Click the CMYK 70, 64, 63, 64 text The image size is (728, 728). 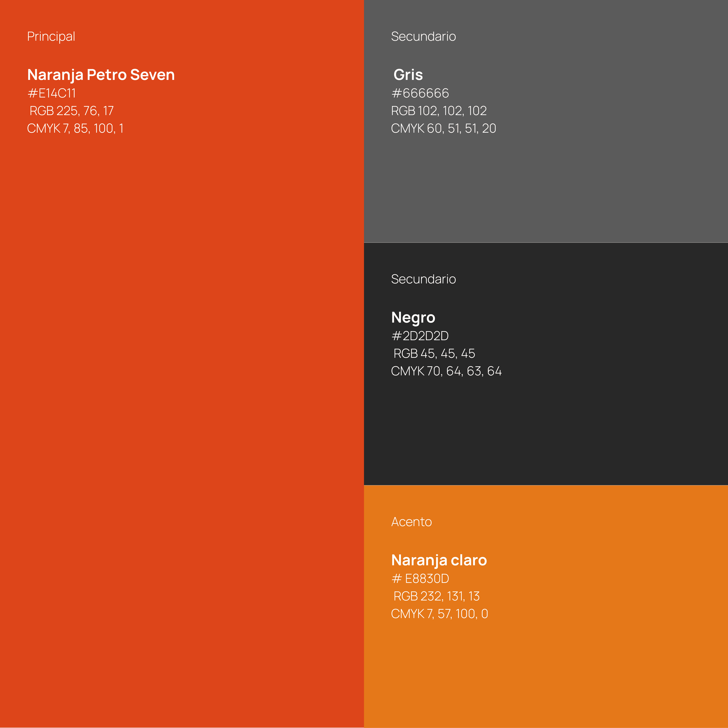(x=446, y=371)
